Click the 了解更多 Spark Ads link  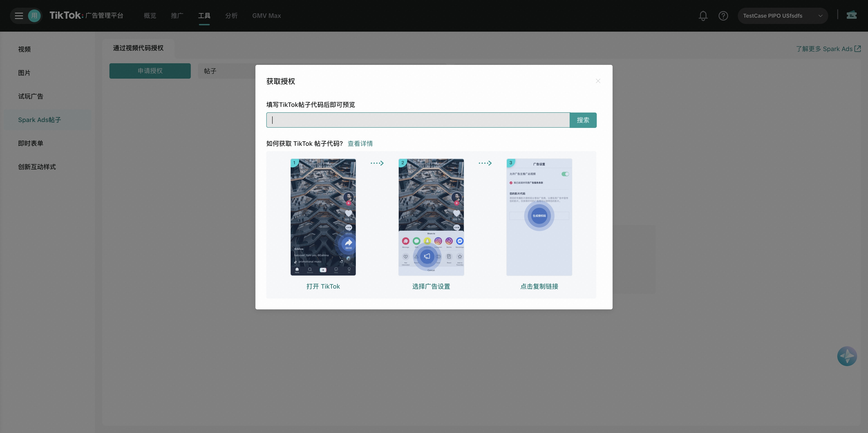pos(828,49)
